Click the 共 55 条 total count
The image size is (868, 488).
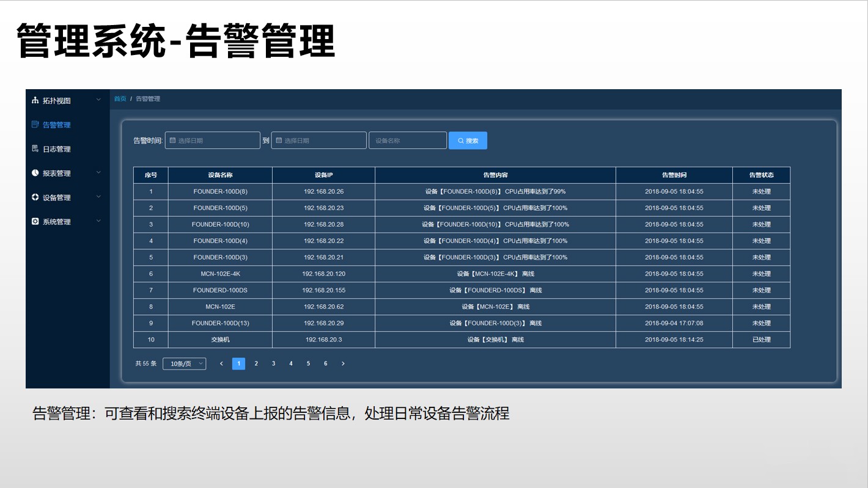[x=146, y=363]
